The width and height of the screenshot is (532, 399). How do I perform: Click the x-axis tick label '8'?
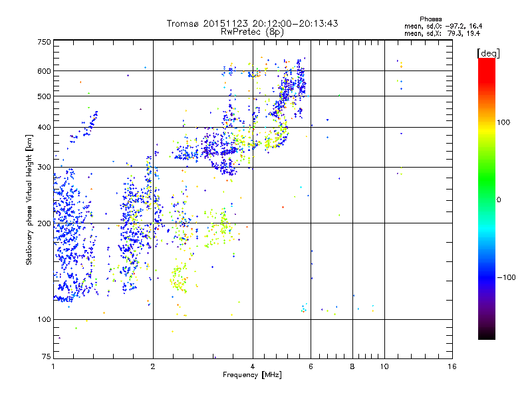(352, 366)
